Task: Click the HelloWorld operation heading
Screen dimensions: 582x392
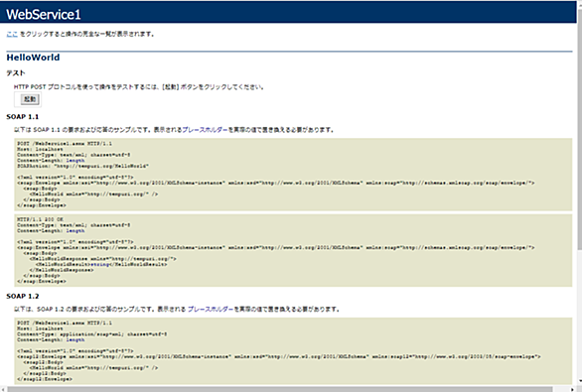Action: [x=33, y=58]
